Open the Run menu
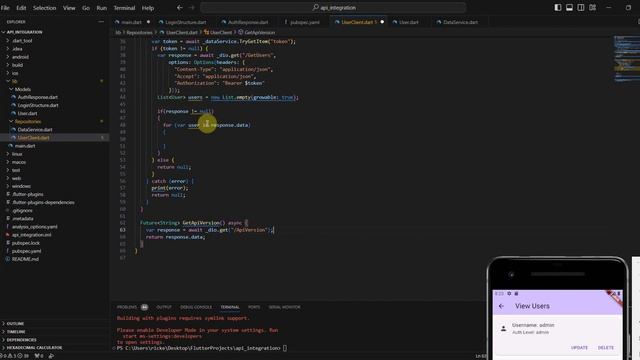640x360 pixels. coord(102,8)
